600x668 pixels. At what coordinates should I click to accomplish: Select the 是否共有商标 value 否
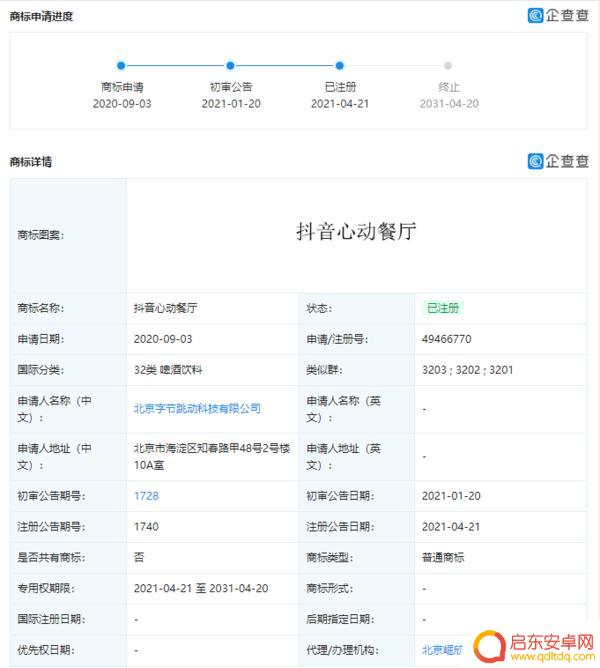coord(139,557)
